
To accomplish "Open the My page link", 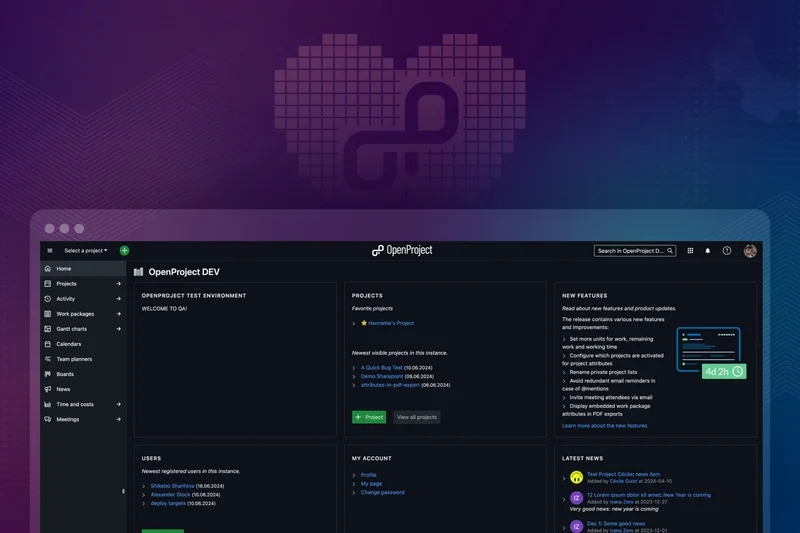I will (x=371, y=484).
